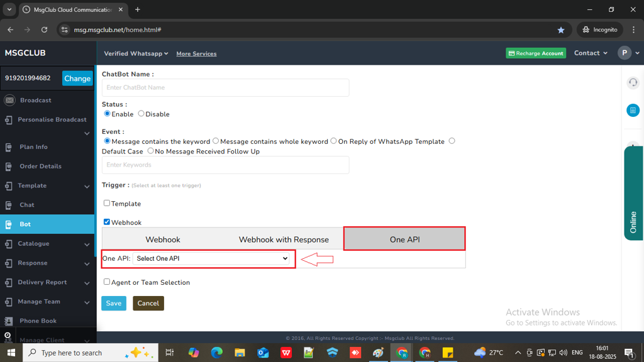Select the Disable status radio button

point(141,113)
